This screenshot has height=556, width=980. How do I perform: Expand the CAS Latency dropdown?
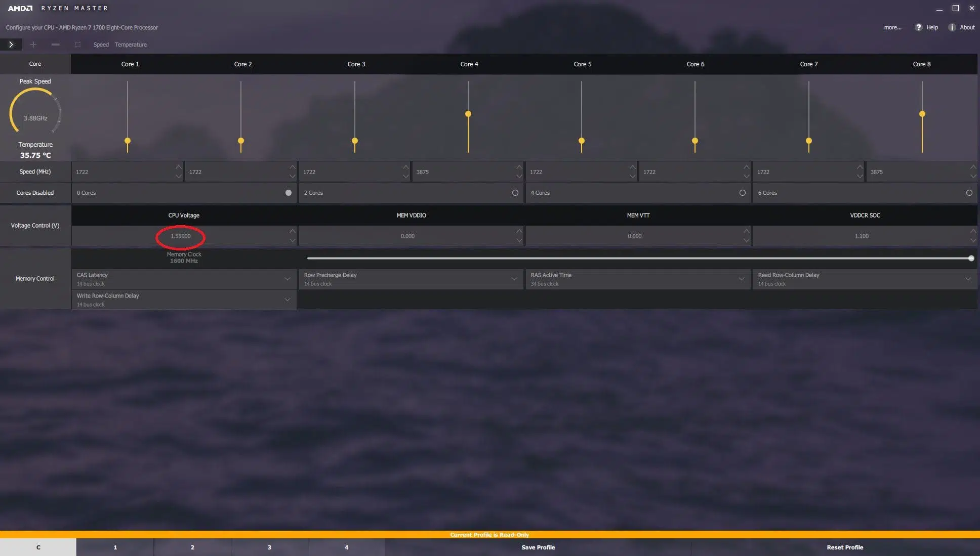(x=287, y=279)
